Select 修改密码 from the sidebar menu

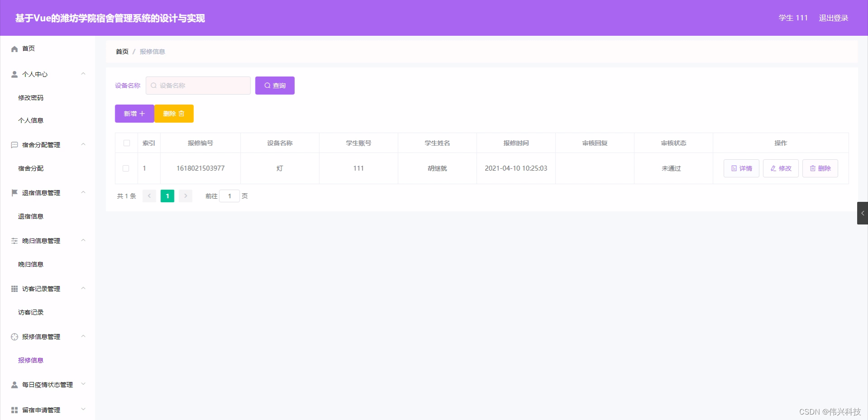pos(30,97)
